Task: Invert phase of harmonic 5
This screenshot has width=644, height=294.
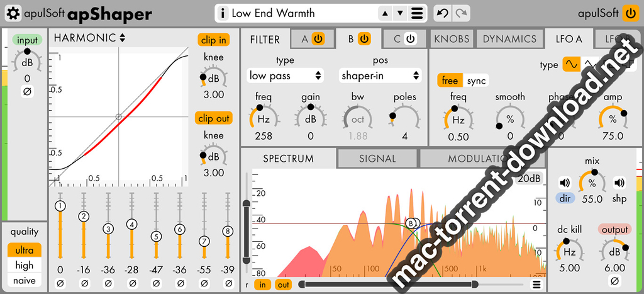Action: [x=156, y=283]
